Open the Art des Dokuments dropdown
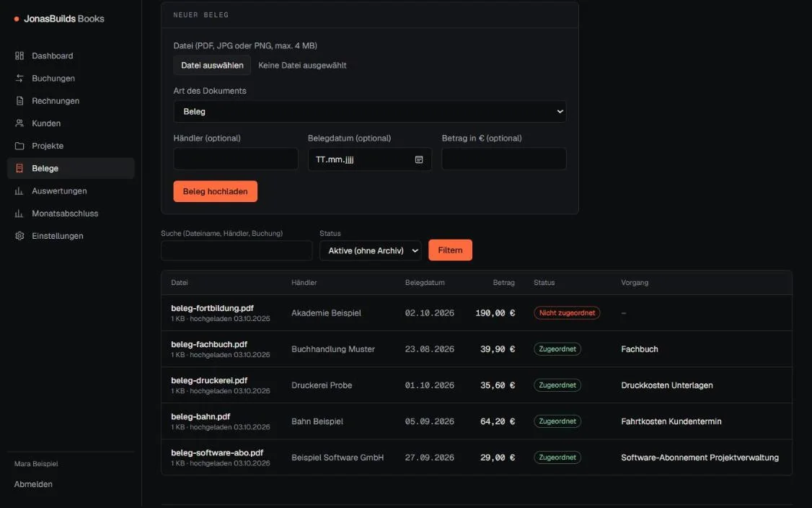 [x=370, y=111]
